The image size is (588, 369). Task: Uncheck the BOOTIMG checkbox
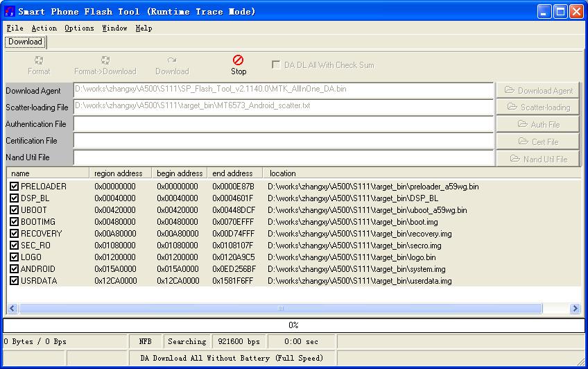15,222
